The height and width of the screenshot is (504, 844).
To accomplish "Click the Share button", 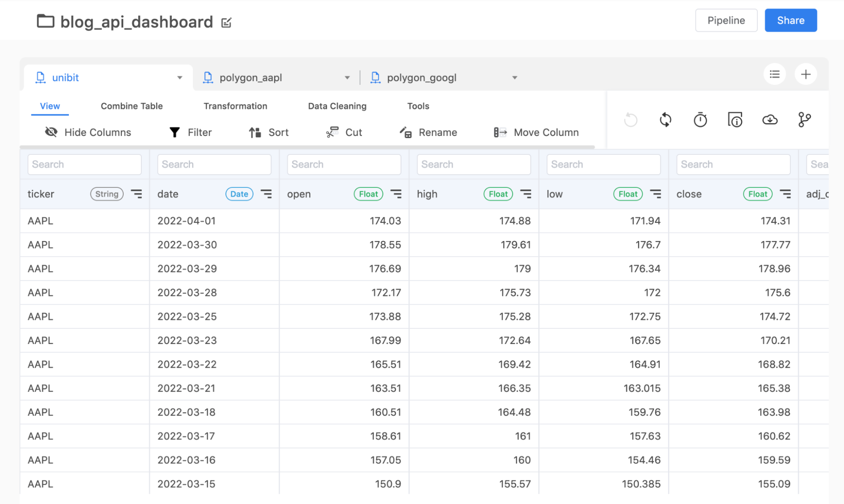I will [x=790, y=20].
